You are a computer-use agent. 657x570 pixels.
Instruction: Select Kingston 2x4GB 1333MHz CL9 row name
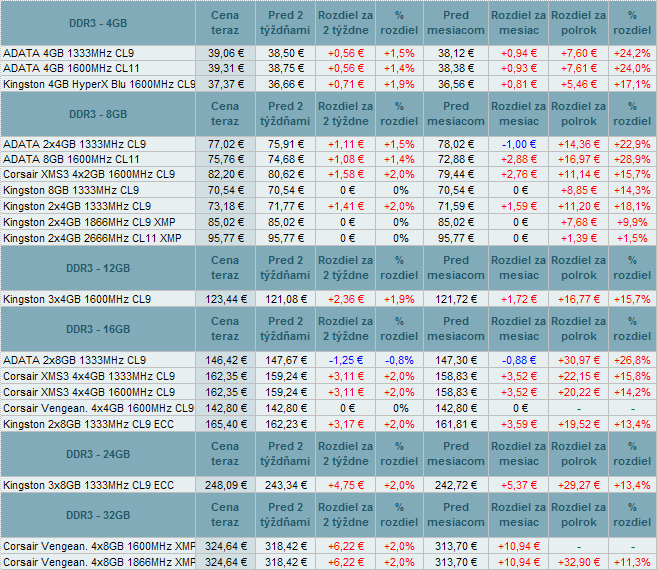(77, 206)
